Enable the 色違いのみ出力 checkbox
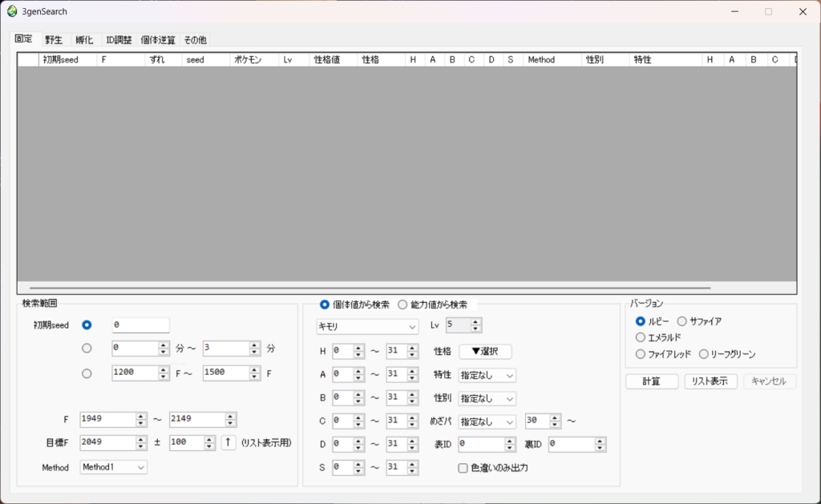This screenshot has width=821, height=504. 463,468
